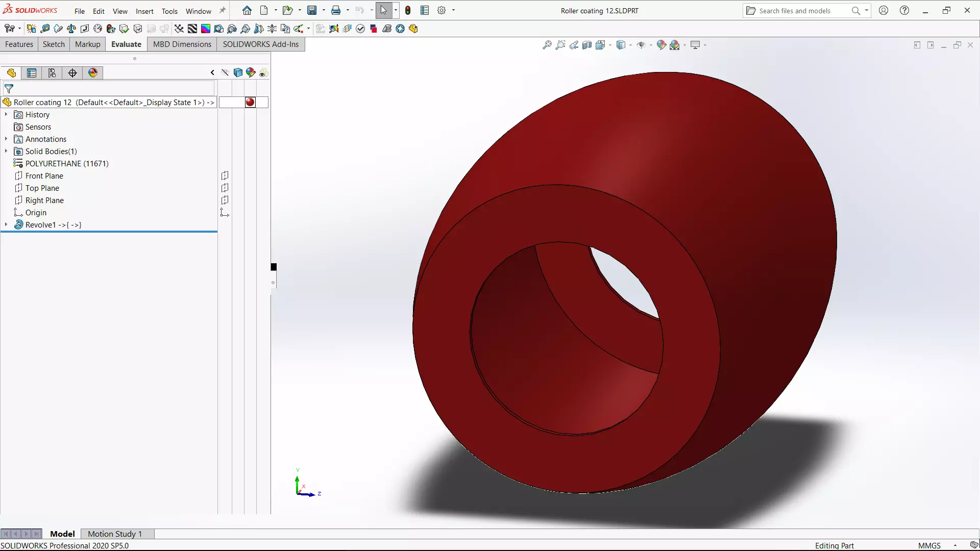
Task: Click Zoom to Area magnifier icon
Action: tap(560, 45)
